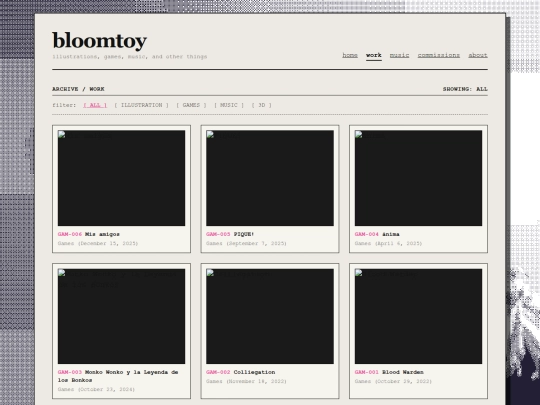Open the Colliegation thumbnail image
The height and width of the screenshot is (405, 540).
270,316
